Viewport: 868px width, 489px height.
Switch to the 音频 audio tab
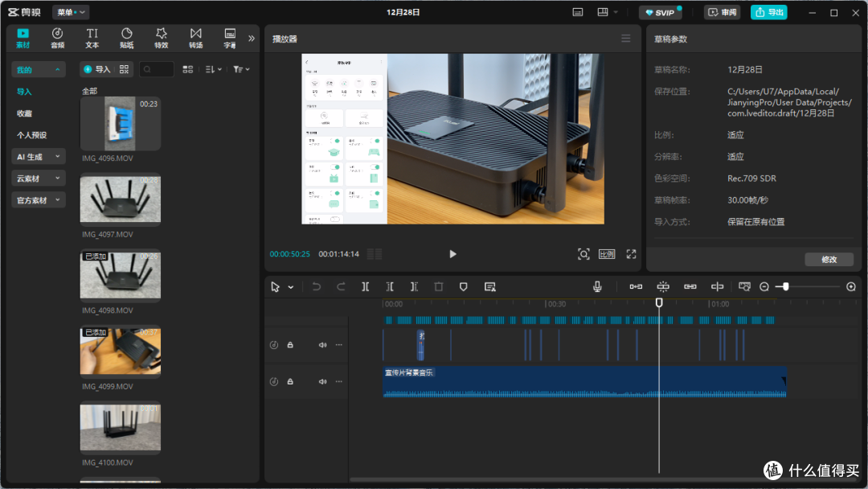pyautogui.click(x=58, y=39)
